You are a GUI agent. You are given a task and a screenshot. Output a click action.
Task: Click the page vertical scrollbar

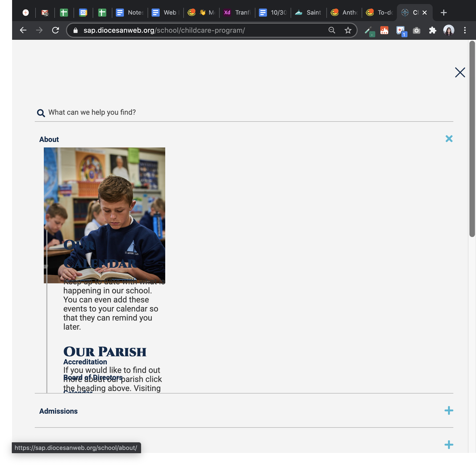click(472, 139)
